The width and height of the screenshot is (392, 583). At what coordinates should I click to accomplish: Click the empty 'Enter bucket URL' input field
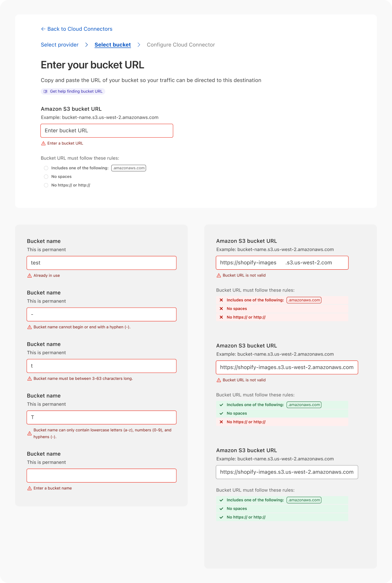(107, 131)
